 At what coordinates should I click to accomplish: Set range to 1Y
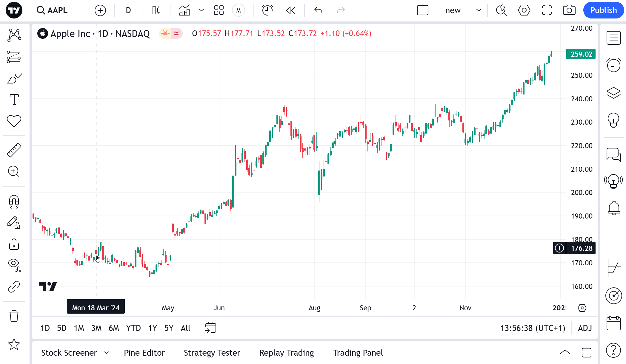coord(152,328)
